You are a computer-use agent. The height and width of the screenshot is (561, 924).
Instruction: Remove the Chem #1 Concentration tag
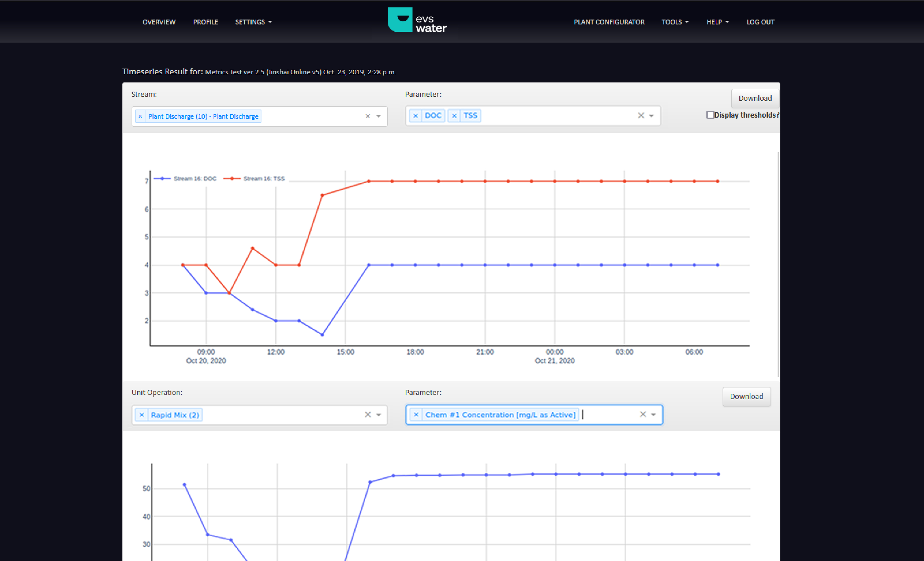[415, 415]
